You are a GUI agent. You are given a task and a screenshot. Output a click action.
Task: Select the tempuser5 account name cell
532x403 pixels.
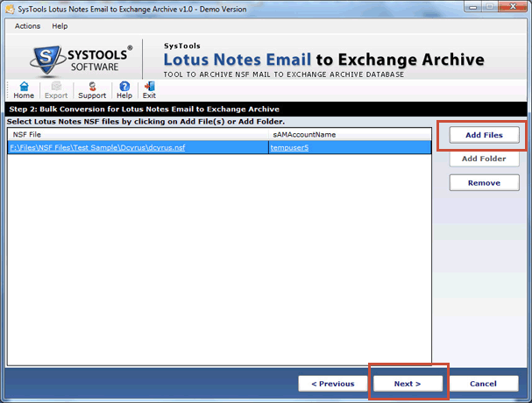click(350, 147)
